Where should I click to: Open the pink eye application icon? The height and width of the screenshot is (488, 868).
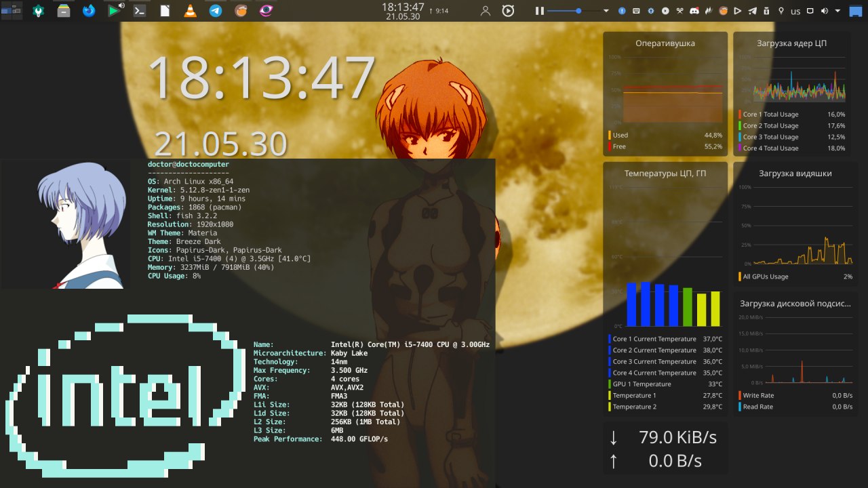267,11
